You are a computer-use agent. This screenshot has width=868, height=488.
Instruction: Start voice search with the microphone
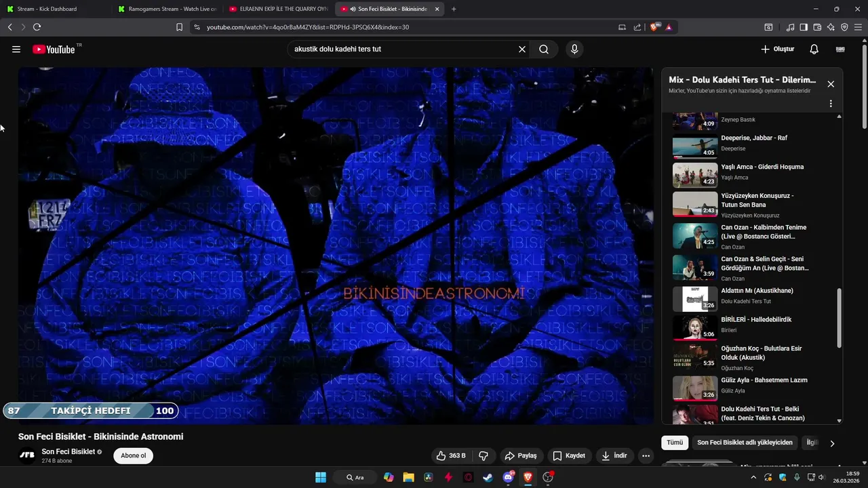point(574,49)
